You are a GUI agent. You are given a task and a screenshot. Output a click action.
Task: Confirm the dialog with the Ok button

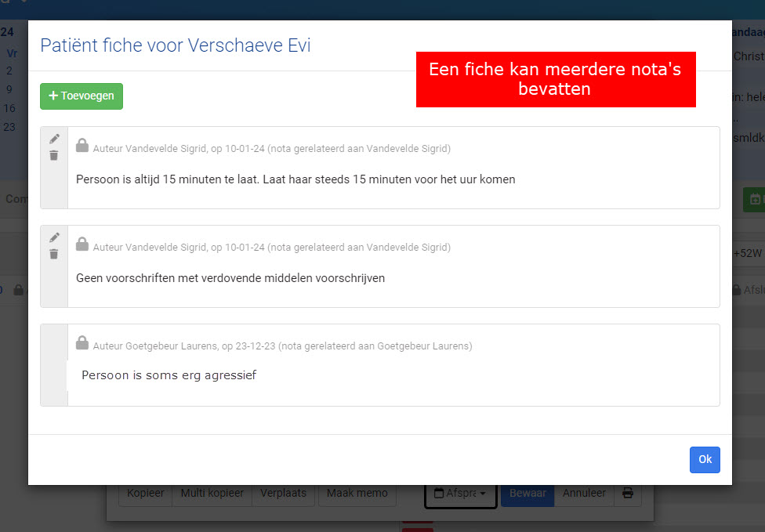pos(705,460)
